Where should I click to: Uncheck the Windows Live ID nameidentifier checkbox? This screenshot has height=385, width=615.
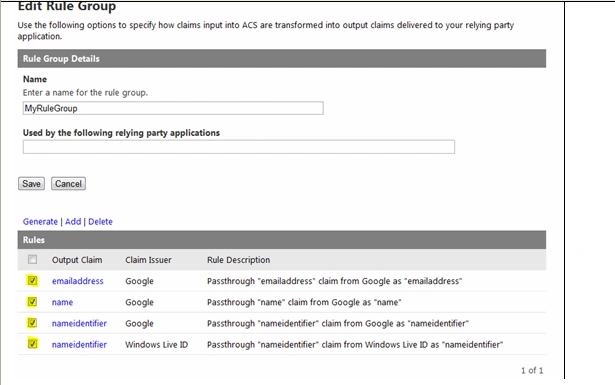[33, 344]
